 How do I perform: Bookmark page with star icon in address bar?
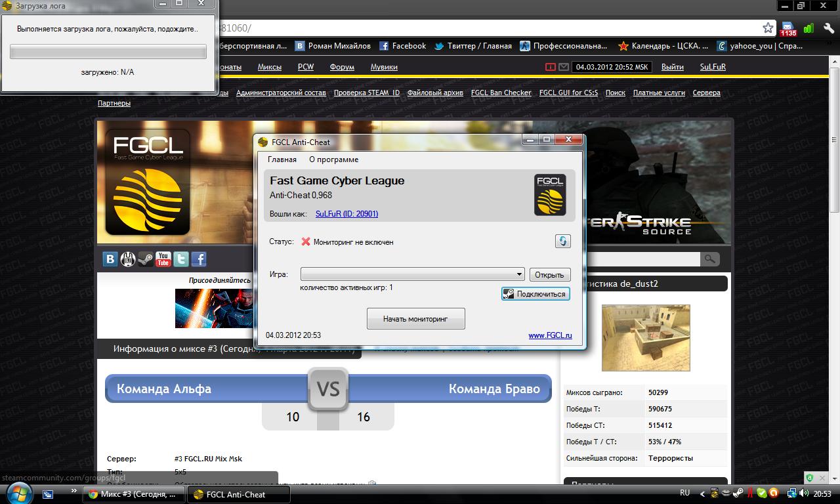click(x=768, y=28)
